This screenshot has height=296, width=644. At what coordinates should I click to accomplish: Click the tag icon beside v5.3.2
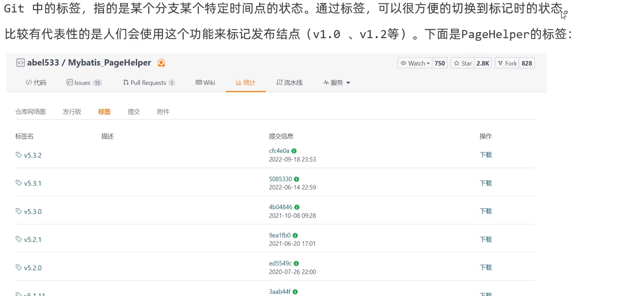(18, 155)
